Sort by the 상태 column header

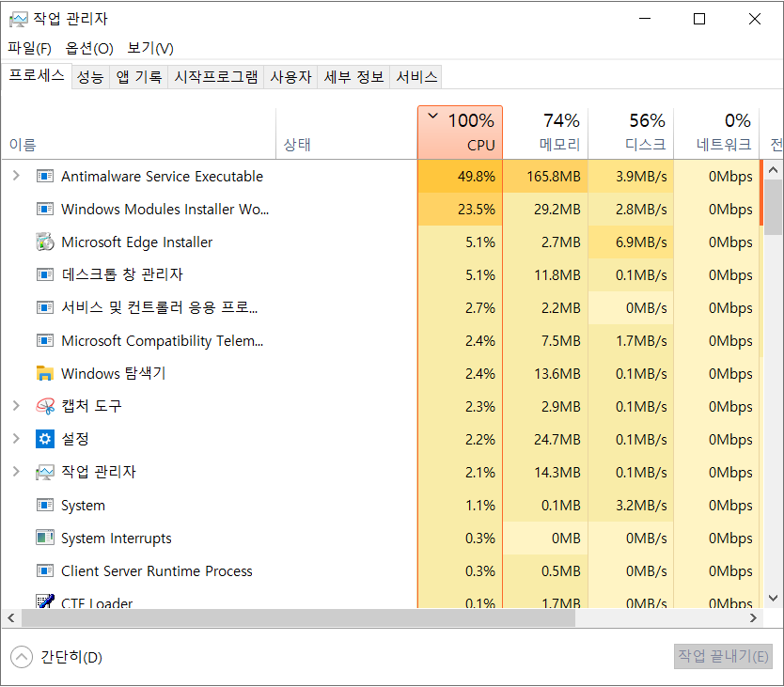(x=347, y=133)
